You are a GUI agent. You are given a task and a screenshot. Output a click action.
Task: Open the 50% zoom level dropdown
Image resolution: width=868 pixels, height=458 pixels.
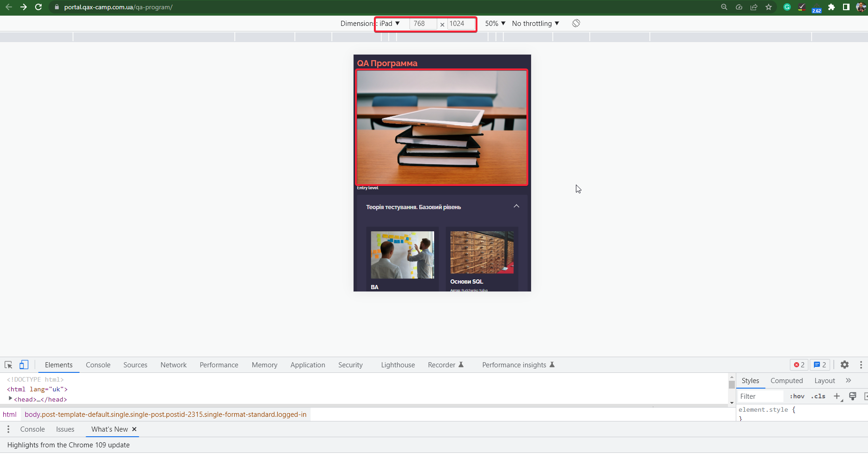(495, 23)
